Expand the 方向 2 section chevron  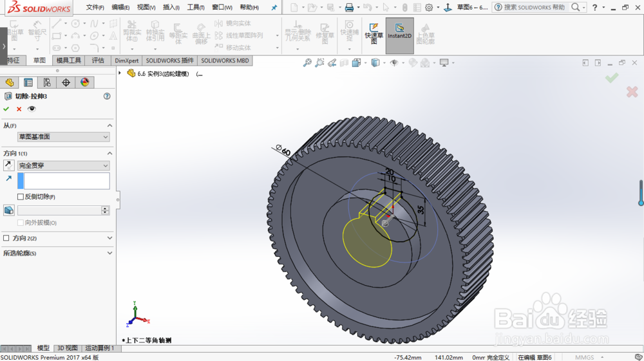coord(109,238)
